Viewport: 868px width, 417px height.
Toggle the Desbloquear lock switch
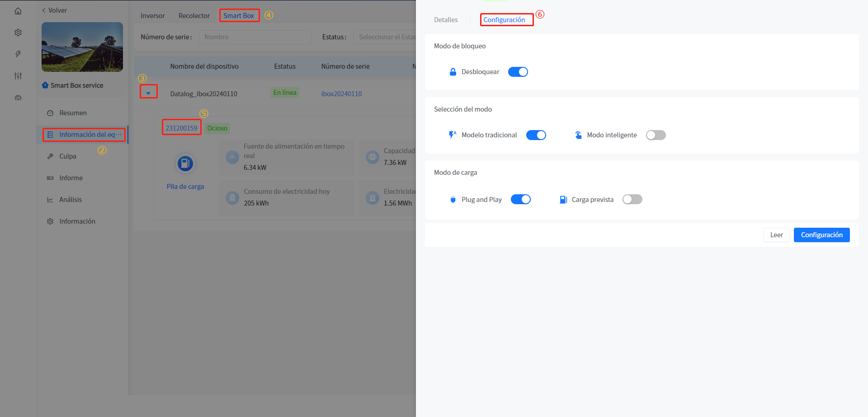[x=518, y=72]
